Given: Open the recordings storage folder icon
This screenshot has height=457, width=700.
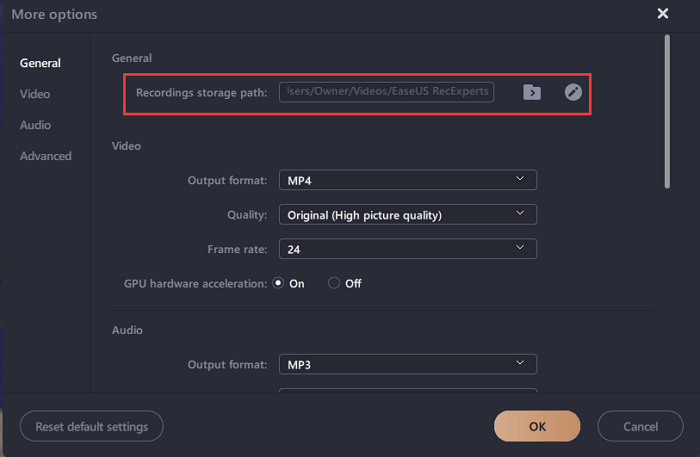Looking at the screenshot, I should click(532, 92).
